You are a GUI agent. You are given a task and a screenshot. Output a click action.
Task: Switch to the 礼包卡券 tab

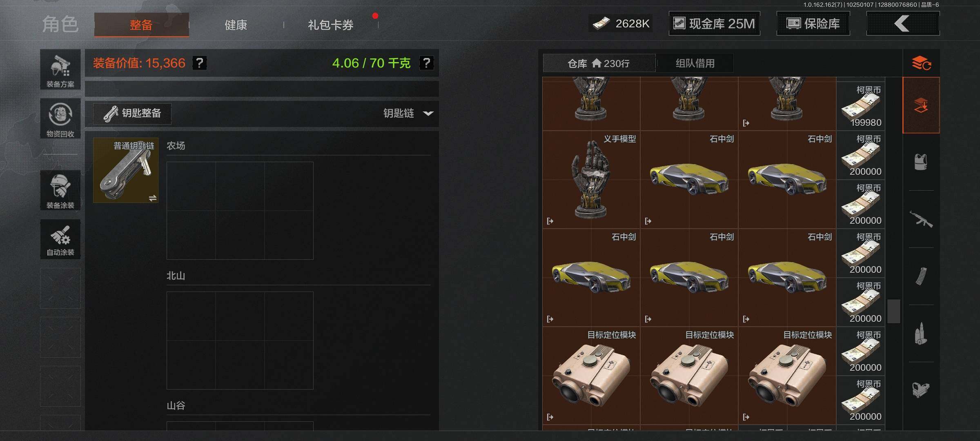pos(331,25)
